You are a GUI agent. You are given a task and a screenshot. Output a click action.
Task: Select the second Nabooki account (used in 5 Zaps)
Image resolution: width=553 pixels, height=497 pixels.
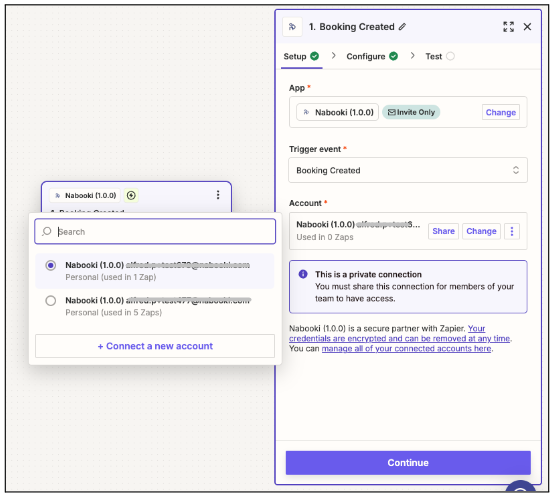pos(155,306)
